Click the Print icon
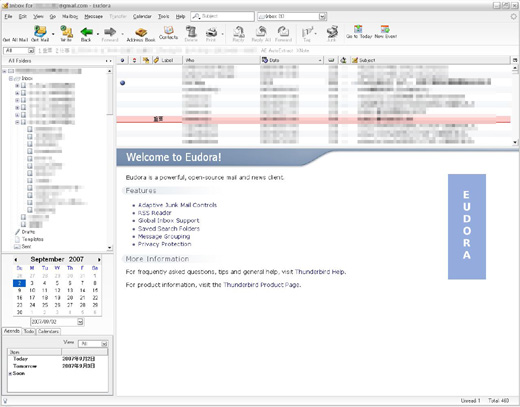Viewport: 520px width, 407px height. click(211, 32)
